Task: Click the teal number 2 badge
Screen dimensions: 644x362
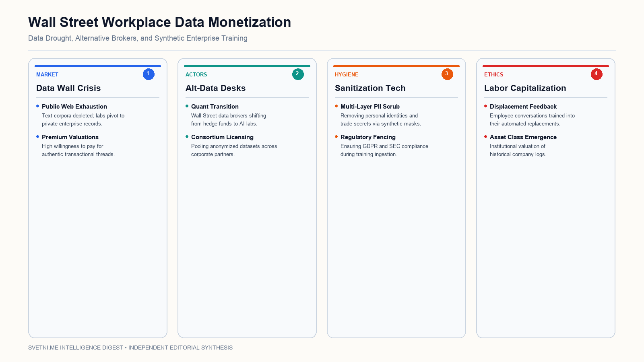Action: point(298,74)
